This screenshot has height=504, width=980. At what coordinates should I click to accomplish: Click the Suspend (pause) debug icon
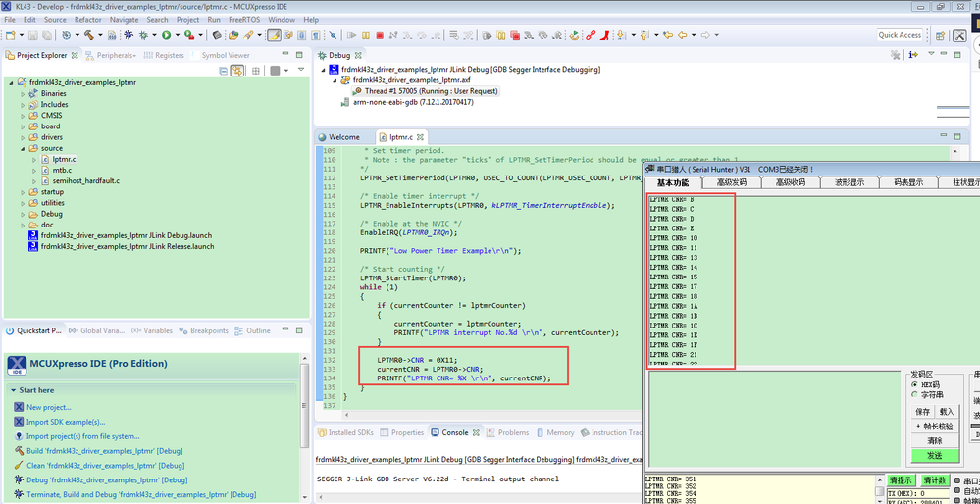click(x=366, y=36)
